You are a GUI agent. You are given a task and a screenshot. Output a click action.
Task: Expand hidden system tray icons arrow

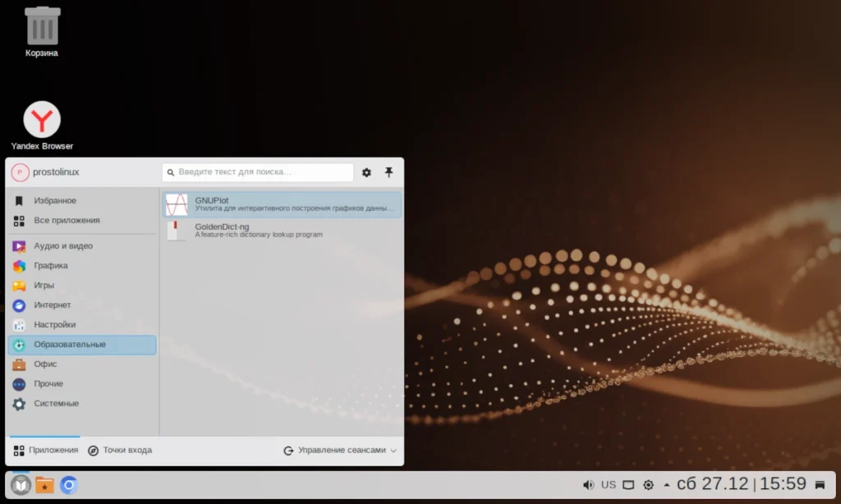(667, 484)
